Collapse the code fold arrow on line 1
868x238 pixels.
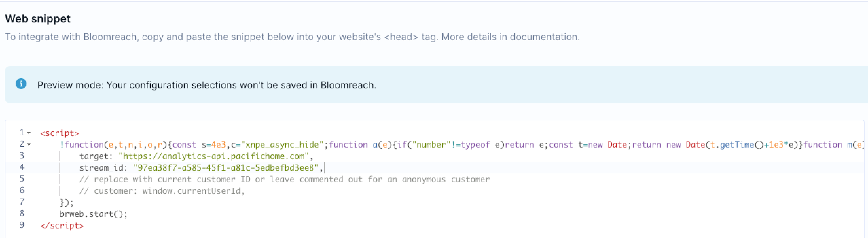(x=29, y=133)
